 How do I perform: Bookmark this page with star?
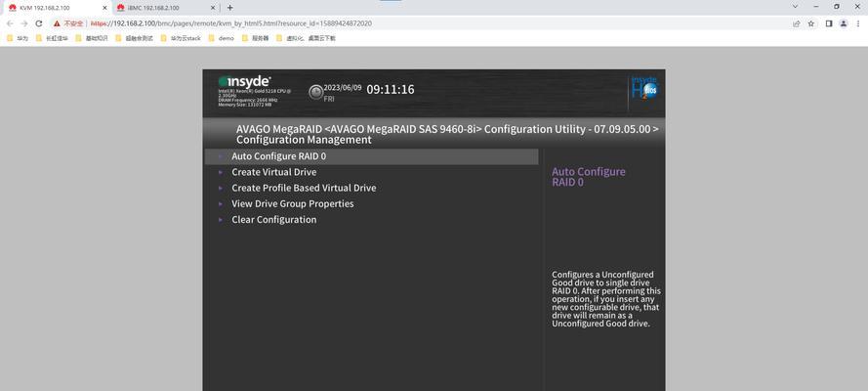point(811,23)
